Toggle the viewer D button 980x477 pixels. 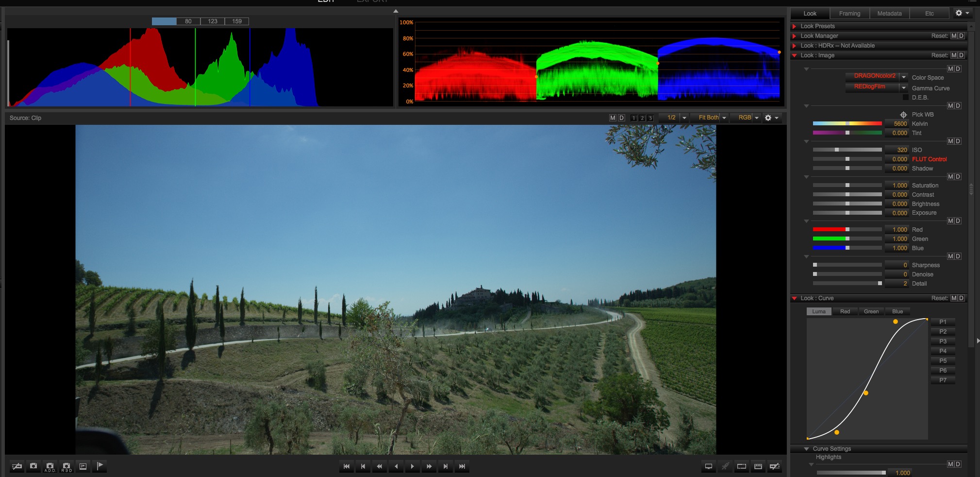pos(621,118)
